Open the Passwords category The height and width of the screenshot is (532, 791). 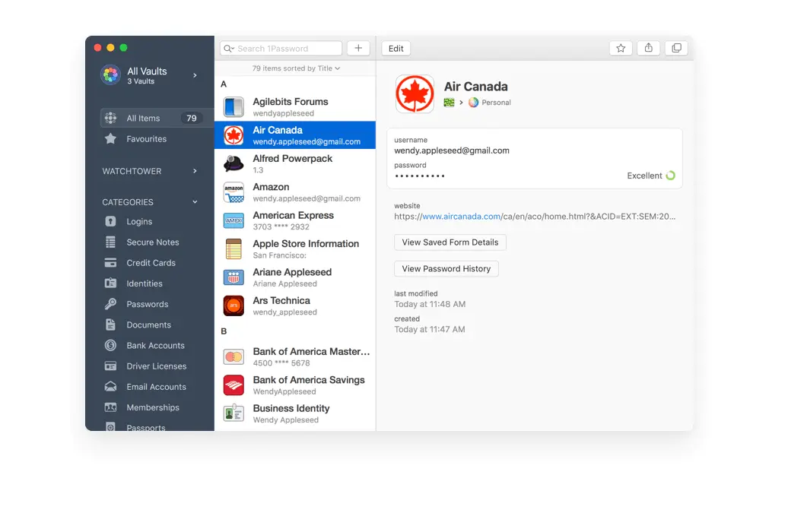[x=148, y=304]
